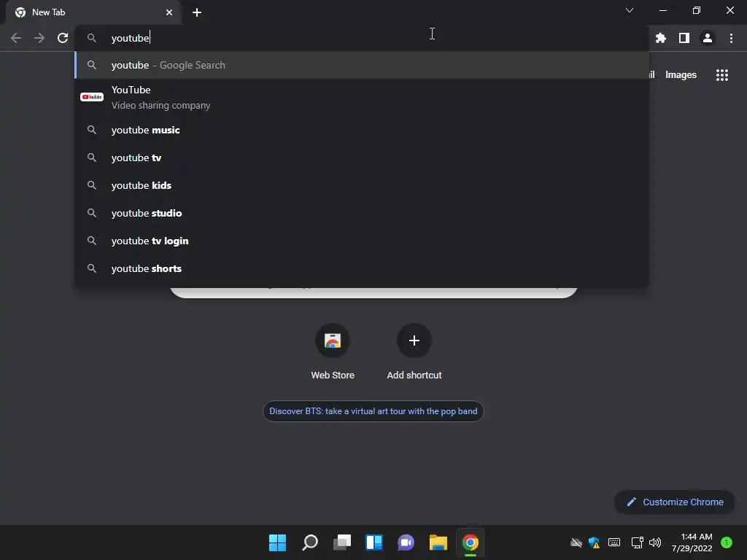Open the Chat taskbar icon
This screenshot has height=560, width=747.
click(x=406, y=542)
